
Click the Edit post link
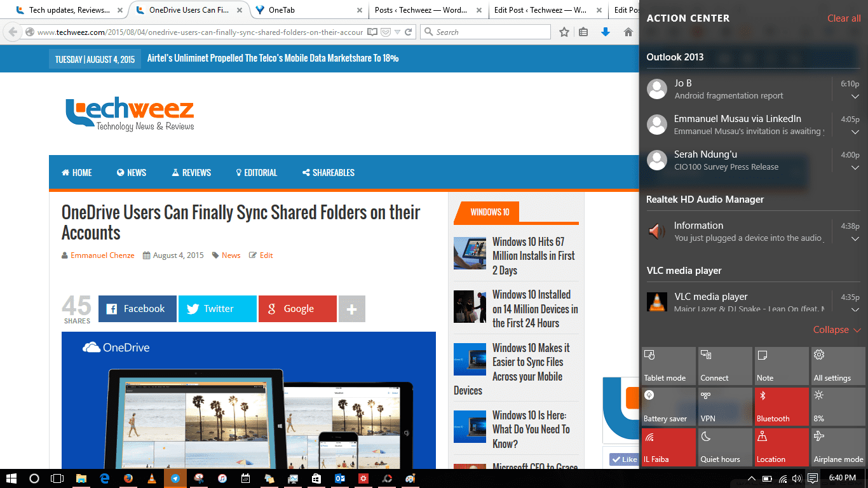(266, 255)
